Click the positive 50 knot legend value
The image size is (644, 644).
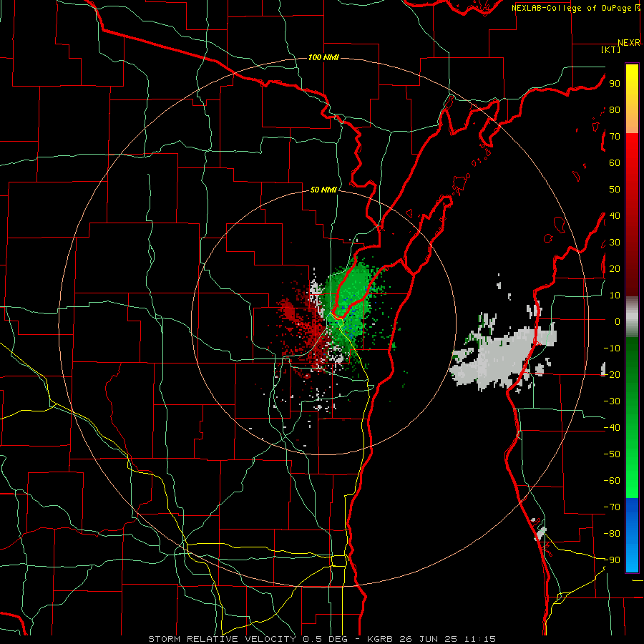pyautogui.click(x=615, y=190)
